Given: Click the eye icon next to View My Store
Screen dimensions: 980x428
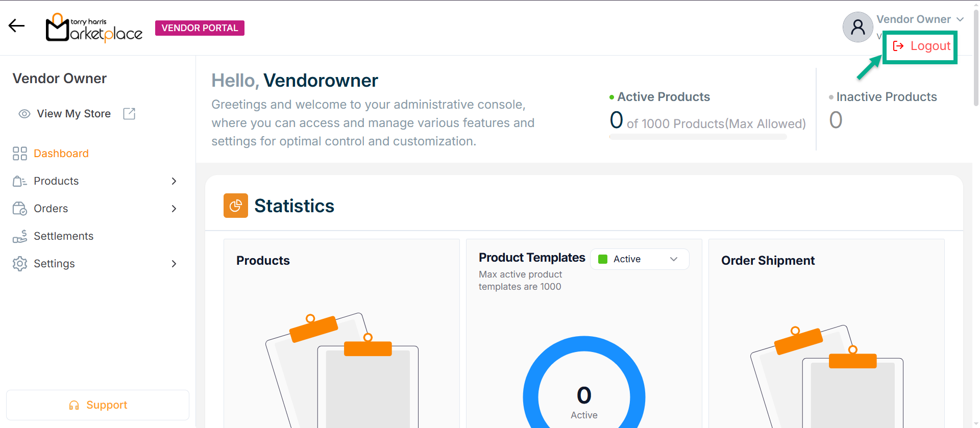Looking at the screenshot, I should [24, 114].
